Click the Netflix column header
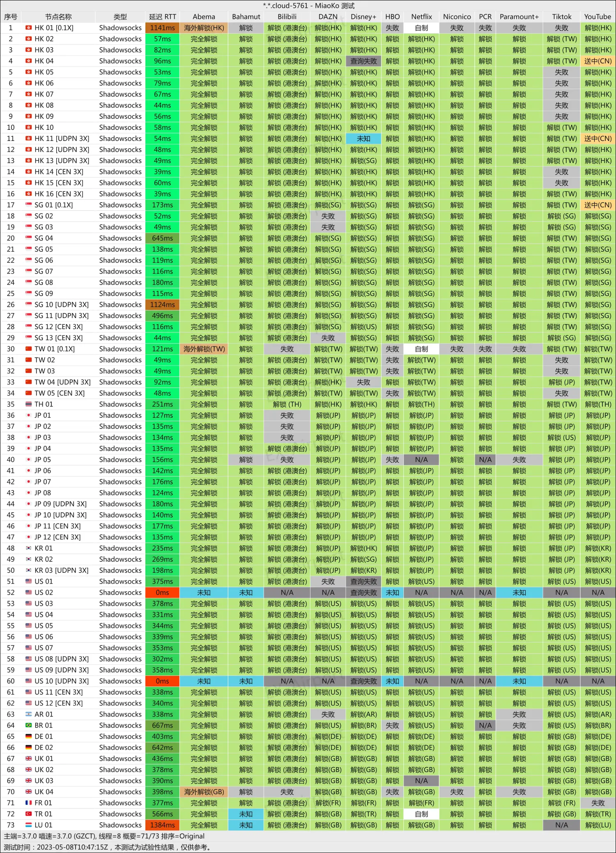This screenshot has width=616, height=853. coord(422,17)
